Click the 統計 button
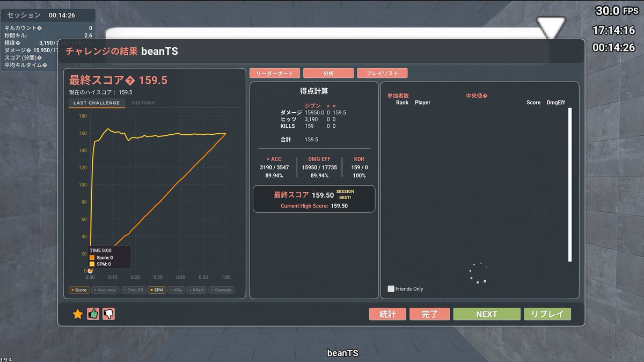Viewport: 644px width, 362px height. (387, 314)
